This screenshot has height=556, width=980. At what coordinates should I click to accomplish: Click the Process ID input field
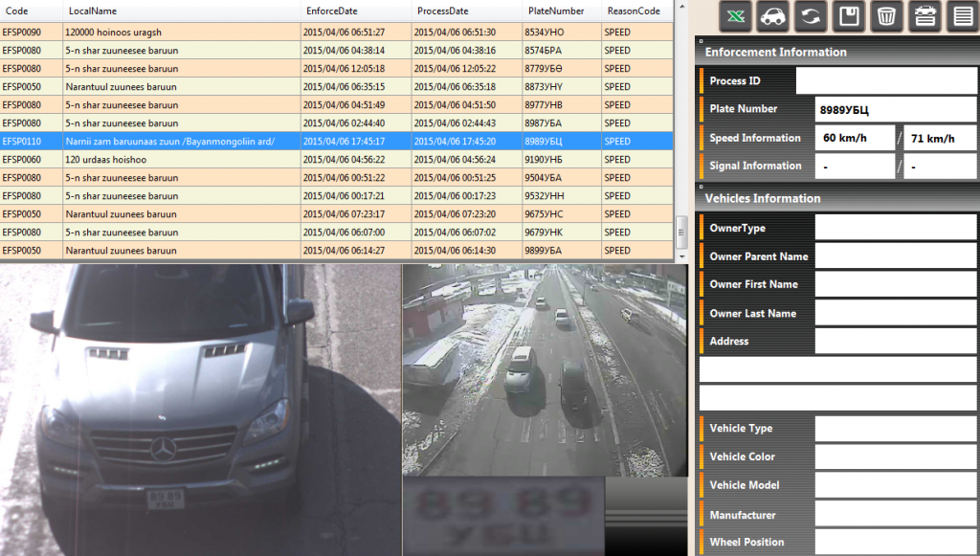885,81
